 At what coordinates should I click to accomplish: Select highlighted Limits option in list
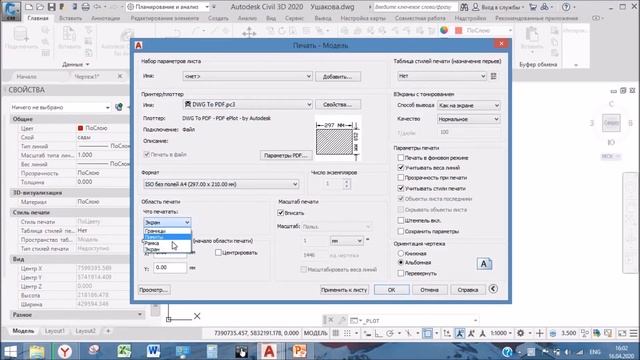tap(168, 237)
